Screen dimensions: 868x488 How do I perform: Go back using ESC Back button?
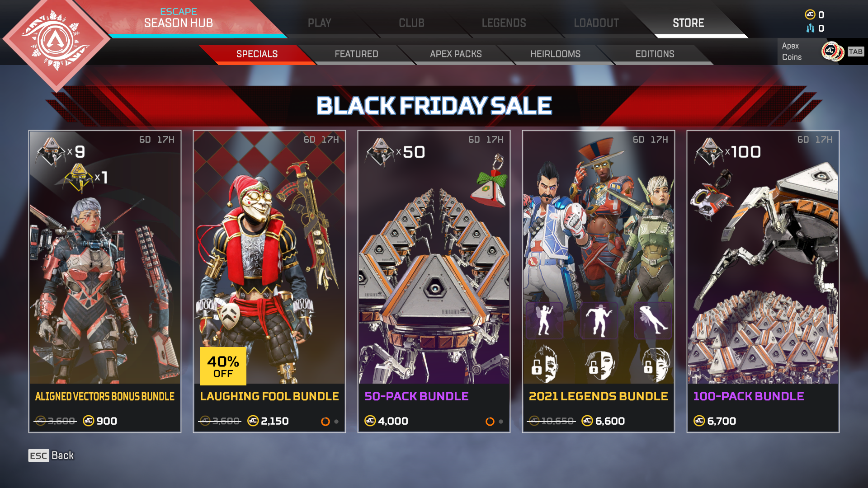pos(51,455)
